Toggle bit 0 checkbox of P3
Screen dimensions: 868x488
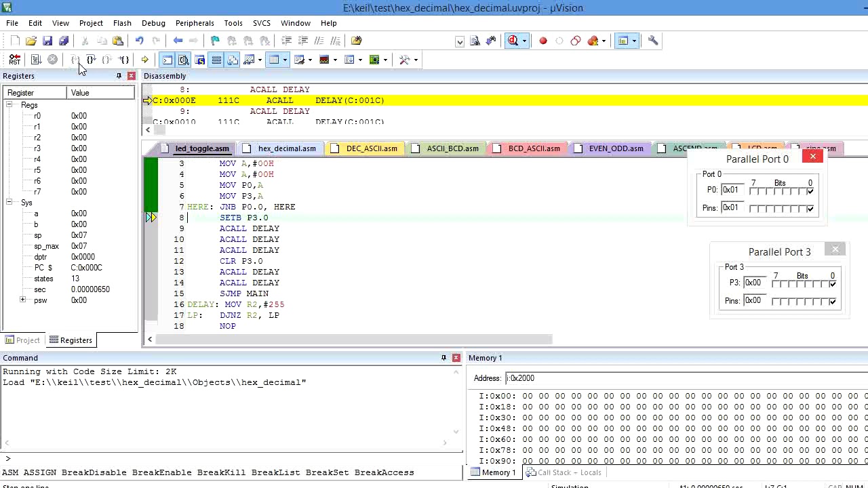833,283
